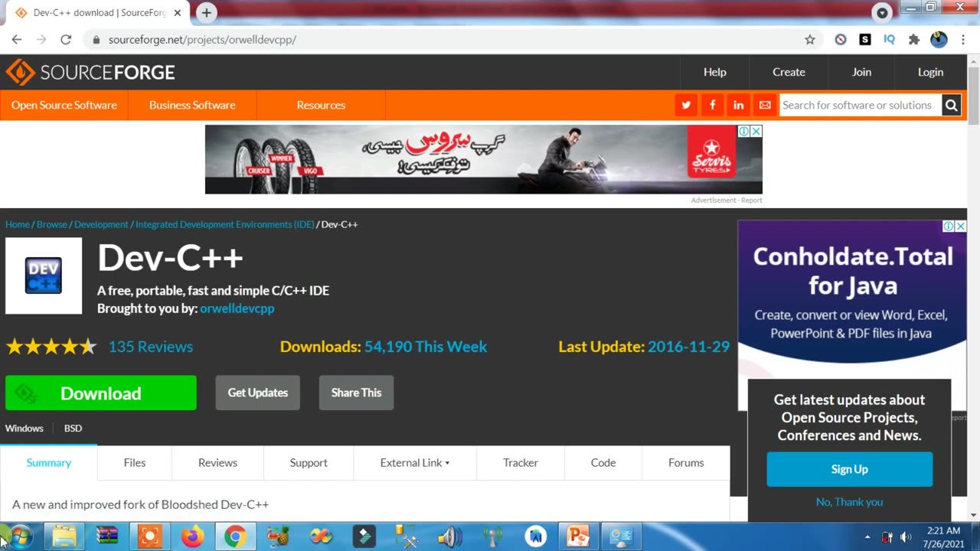The image size is (980, 551).
Task: Open the 135 Reviews link
Action: 151,347
